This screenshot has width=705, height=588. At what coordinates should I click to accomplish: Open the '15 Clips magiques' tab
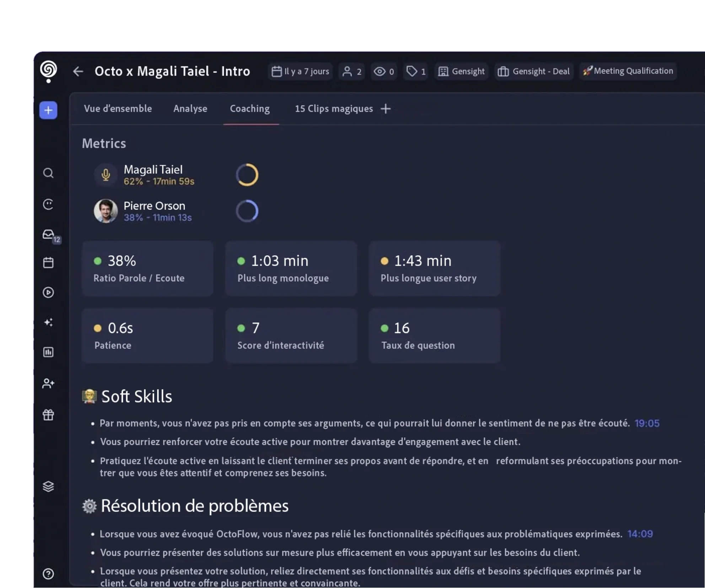click(334, 109)
